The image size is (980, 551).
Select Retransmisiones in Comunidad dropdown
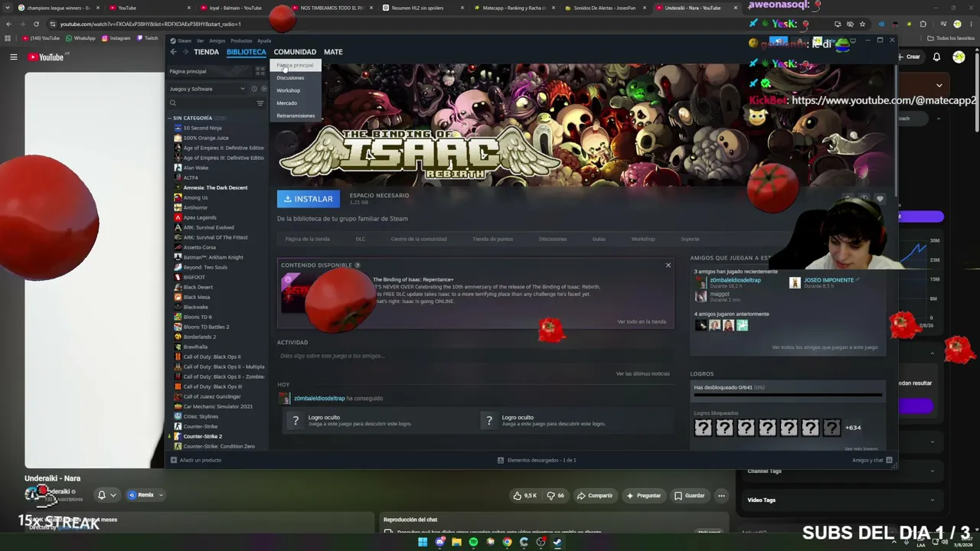tap(296, 116)
